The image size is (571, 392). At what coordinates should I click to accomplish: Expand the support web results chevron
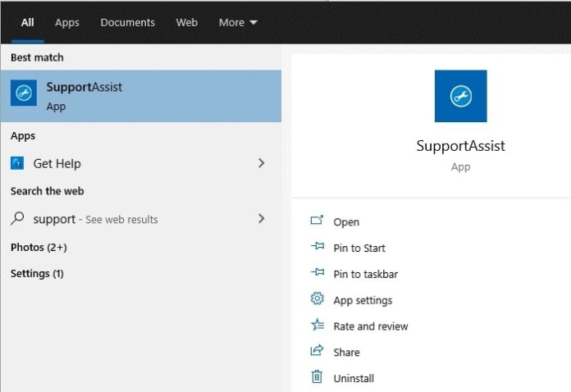(261, 219)
